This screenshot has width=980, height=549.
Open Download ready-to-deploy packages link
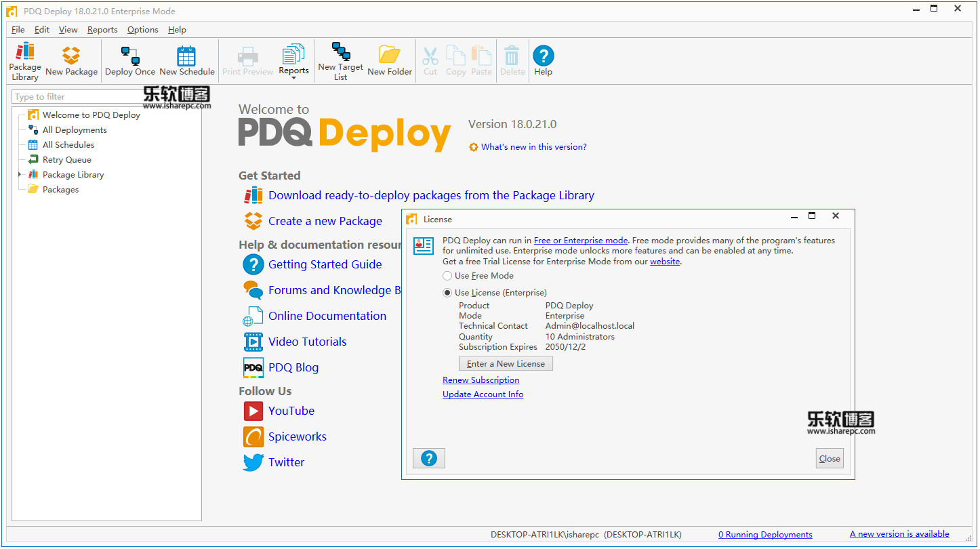pyautogui.click(x=431, y=195)
